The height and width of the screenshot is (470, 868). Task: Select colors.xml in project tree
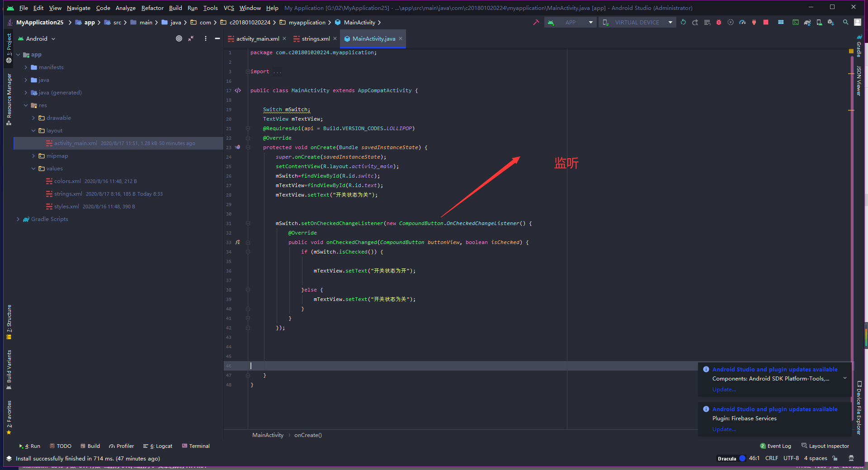[67, 181]
